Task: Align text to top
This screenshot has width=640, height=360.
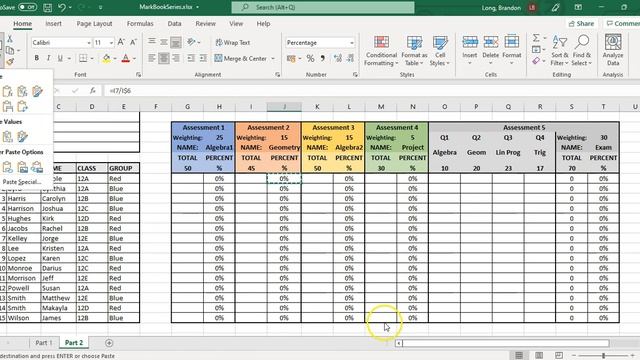Action: coord(152,42)
